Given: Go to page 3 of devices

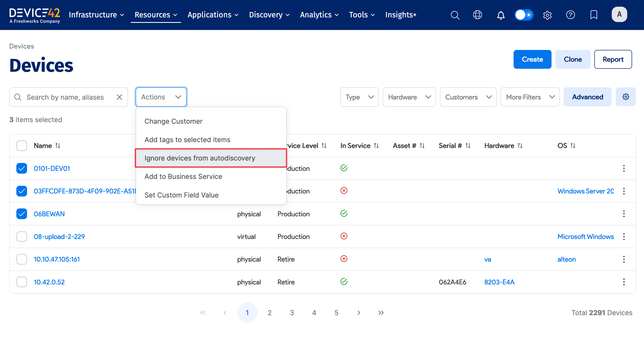Looking at the screenshot, I should (292, 313).
